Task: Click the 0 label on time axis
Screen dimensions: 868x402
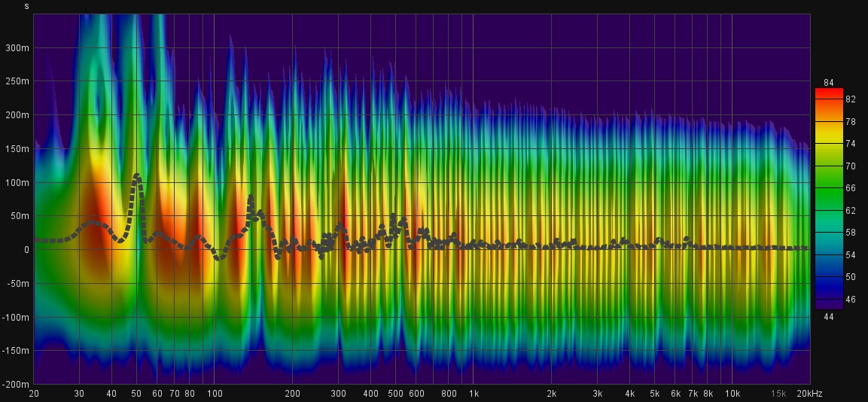Action: [x=26, y=250]
